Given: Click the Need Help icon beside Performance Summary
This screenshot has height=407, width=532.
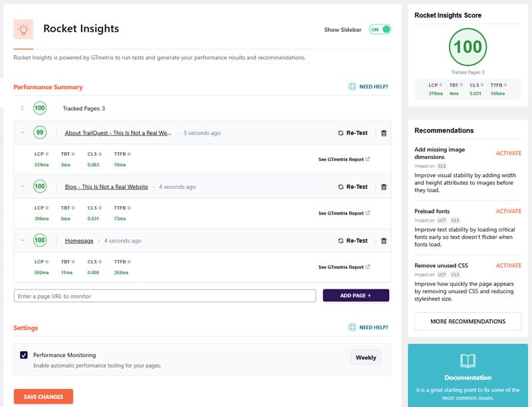Looking at the screenshot, I should click(352, 88).
